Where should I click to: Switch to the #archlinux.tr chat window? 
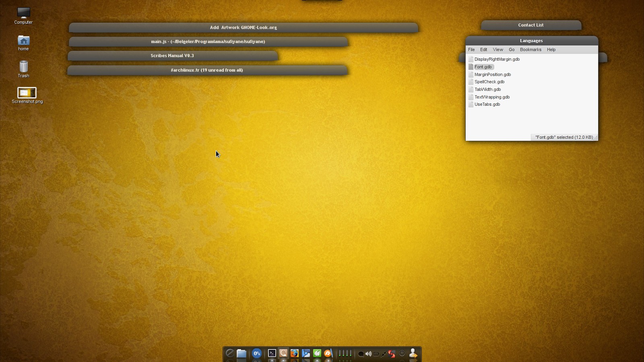point(207,70)
